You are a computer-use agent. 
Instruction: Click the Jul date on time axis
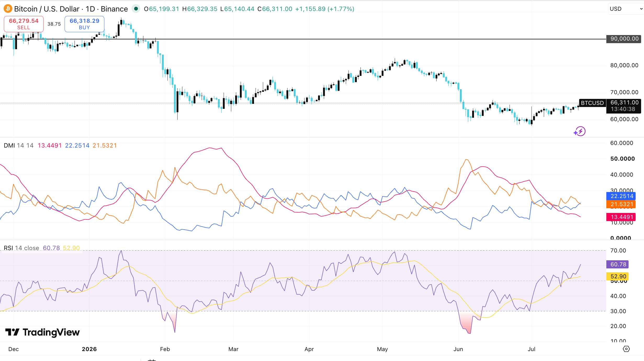click(x=531, y=349)
